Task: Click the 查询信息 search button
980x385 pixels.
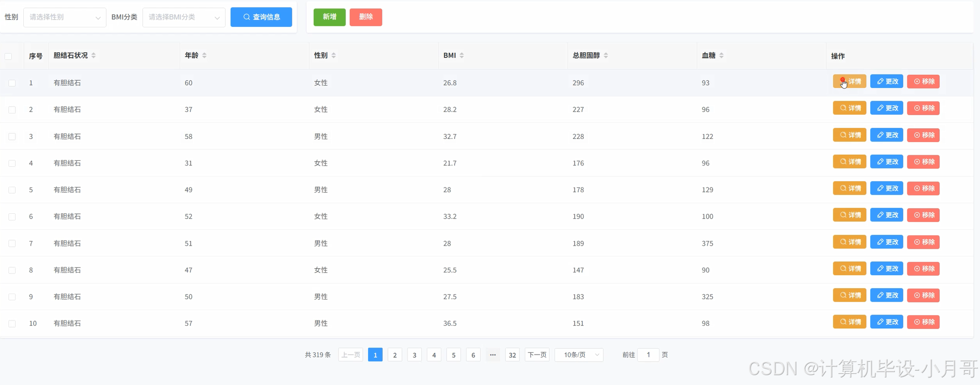Action: click(261, 17)
